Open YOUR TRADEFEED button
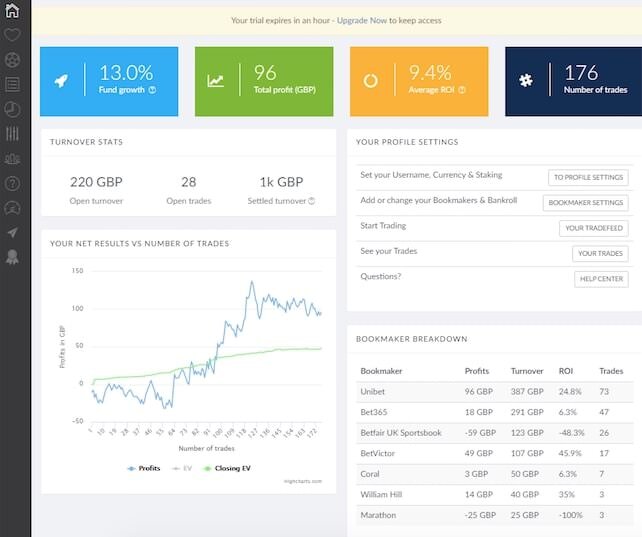The height and width of the screenshot is (537, 642). click(594, 228)
